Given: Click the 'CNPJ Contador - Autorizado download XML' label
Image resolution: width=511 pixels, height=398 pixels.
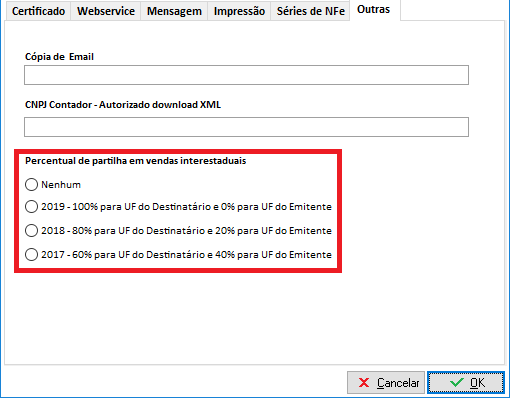Looking at the screenshot, I should [123, 105].
